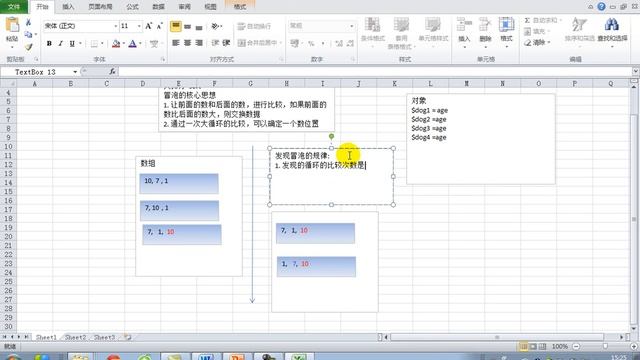Screen dimensions: 640x360
Task: Toggle Underline formatting
Action: pos(72,43)
